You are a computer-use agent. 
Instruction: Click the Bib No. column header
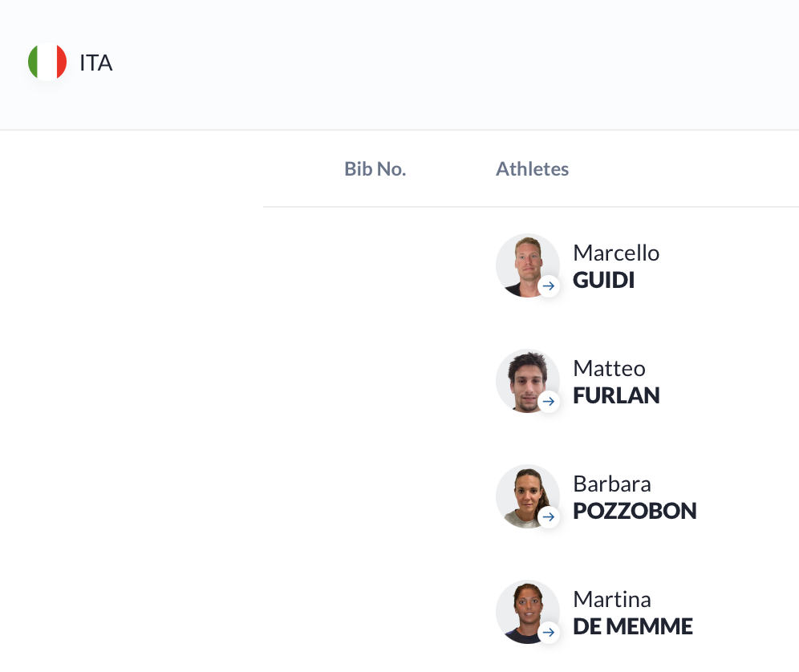(375, 168)
